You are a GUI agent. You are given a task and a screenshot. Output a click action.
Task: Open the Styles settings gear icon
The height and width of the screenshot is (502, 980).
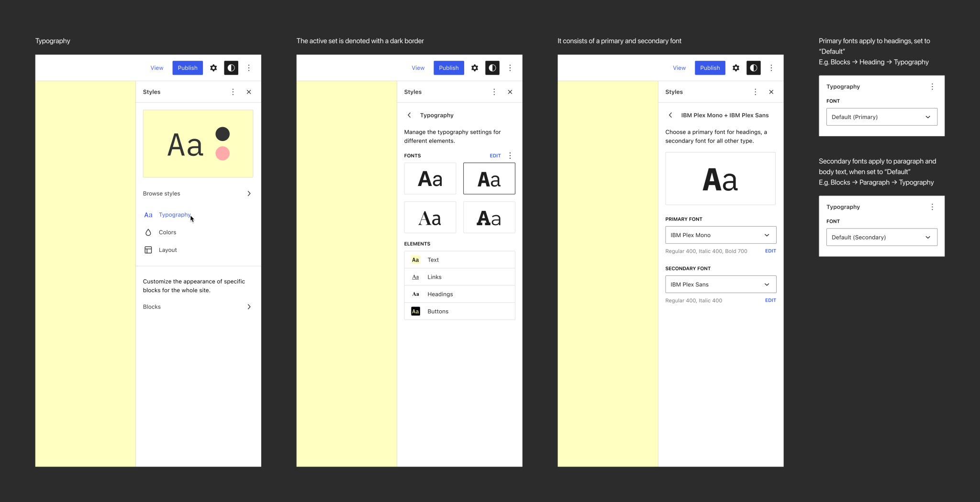(213, 67)
